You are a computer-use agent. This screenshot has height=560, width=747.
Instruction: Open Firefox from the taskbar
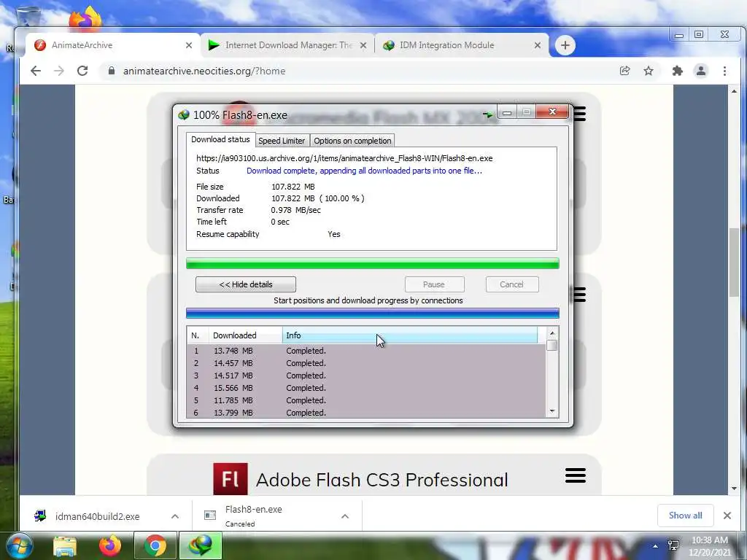click(110, 545)
